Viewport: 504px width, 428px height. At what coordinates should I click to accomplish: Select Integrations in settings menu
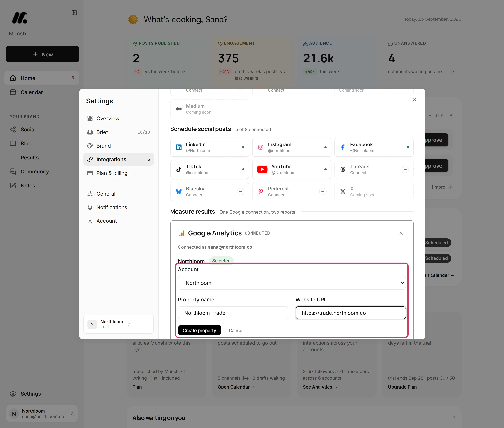pos(118,159)
